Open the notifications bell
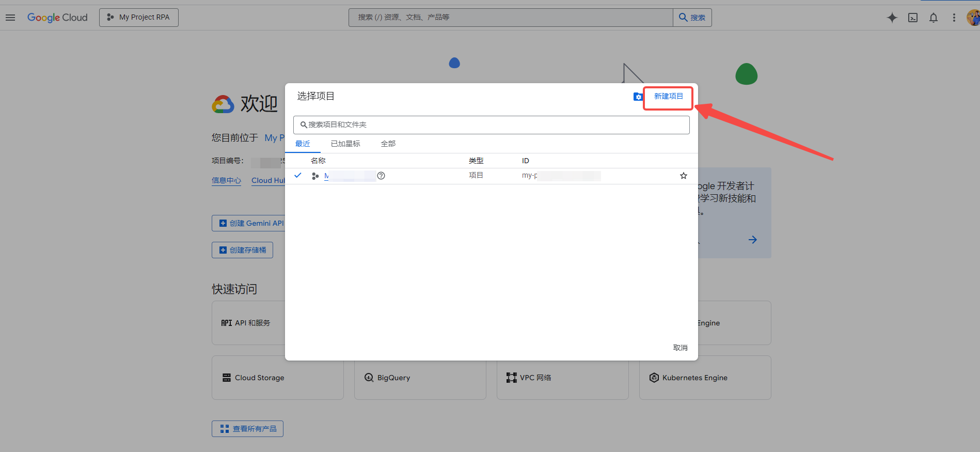The width and height of the screenshot is (980, 452). (x=934, y=18)
